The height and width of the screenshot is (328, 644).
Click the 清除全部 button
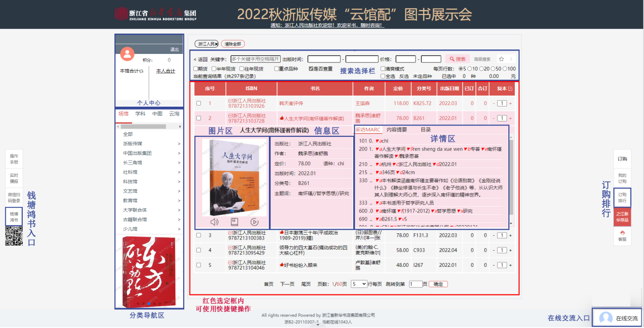tap(233, 44)
